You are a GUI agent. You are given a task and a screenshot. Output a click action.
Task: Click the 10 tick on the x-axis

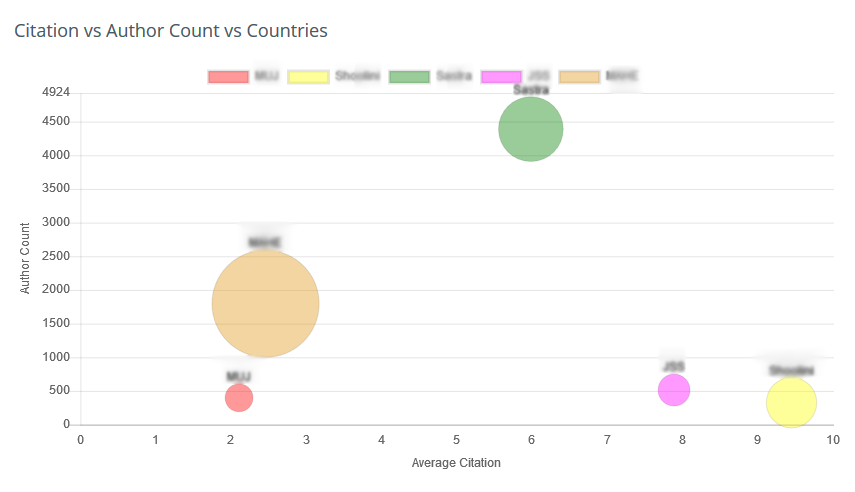click(x=832, y=438)
